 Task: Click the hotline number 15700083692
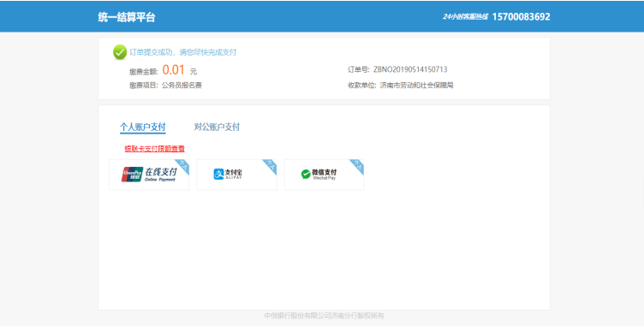522,17
